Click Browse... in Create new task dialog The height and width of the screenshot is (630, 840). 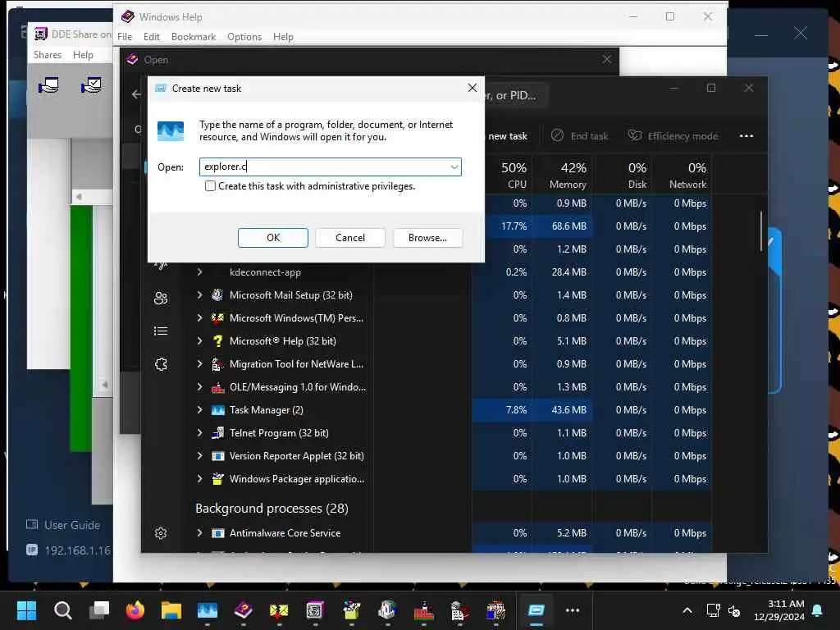[x=427, y=238]
